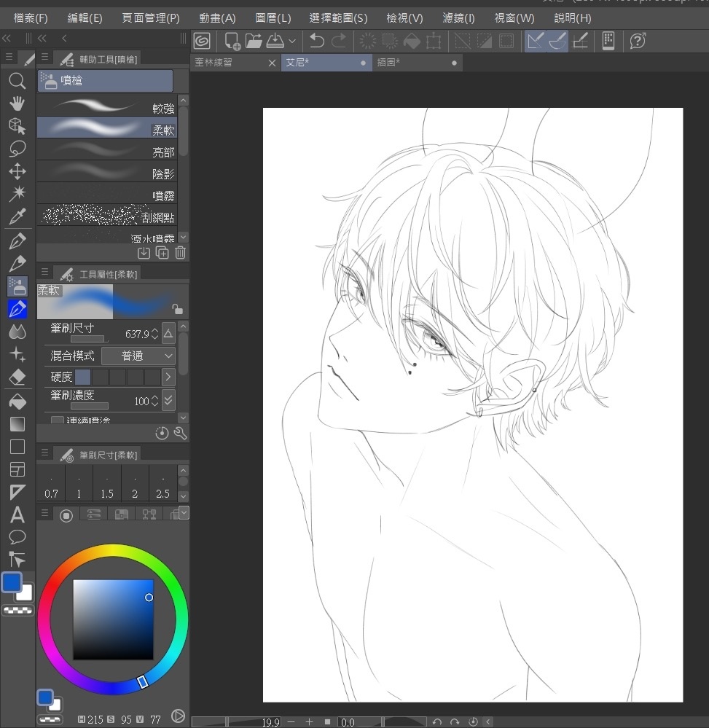Click the Redo arrow

[x=339, y=41]
